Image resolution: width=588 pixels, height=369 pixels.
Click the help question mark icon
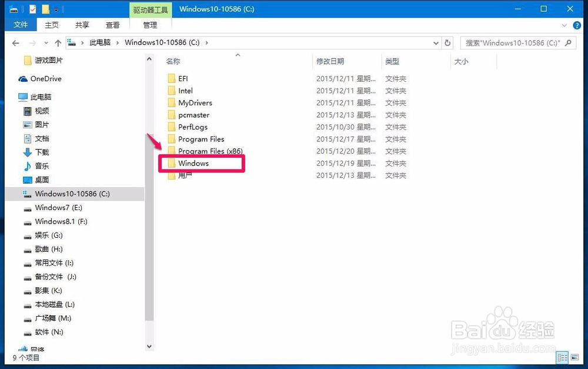point(577,25)
